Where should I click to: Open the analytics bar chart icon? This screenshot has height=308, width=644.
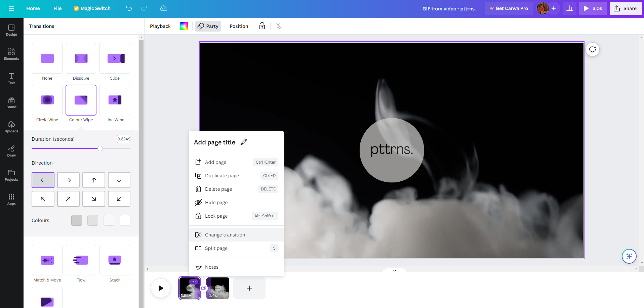tap(570, 8)
